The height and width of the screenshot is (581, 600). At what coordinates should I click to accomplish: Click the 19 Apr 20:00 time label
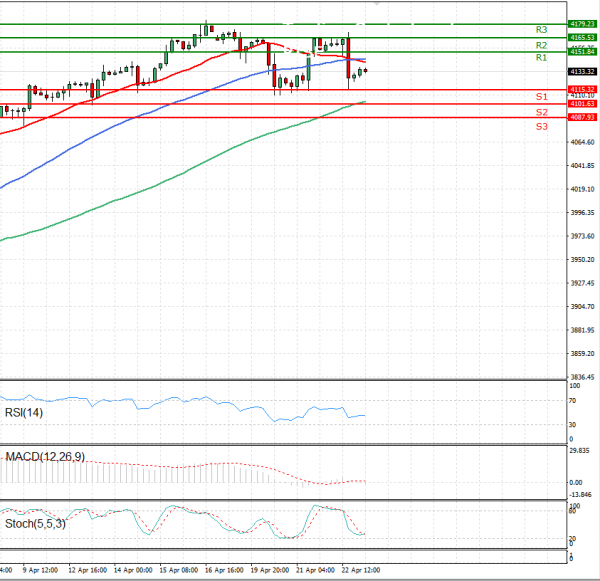point(270,570)
